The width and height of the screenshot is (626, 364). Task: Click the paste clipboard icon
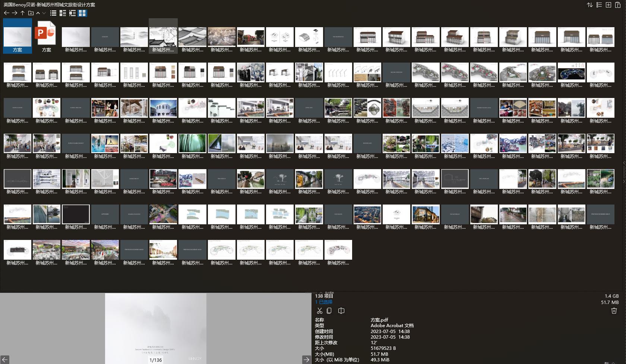617,5
